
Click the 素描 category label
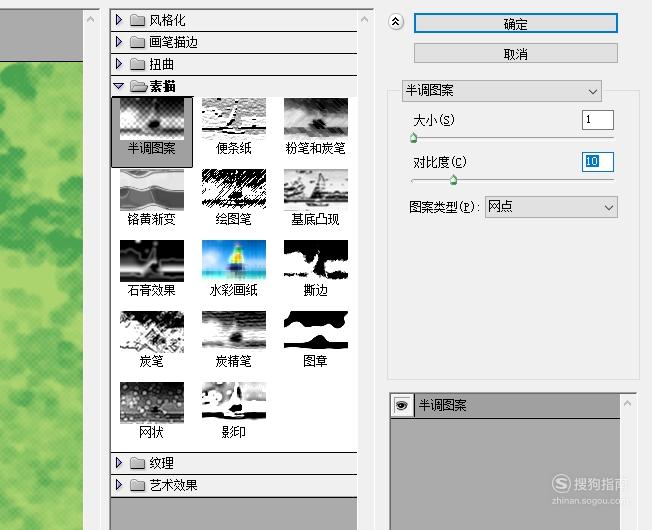click(x=163, y=86)
